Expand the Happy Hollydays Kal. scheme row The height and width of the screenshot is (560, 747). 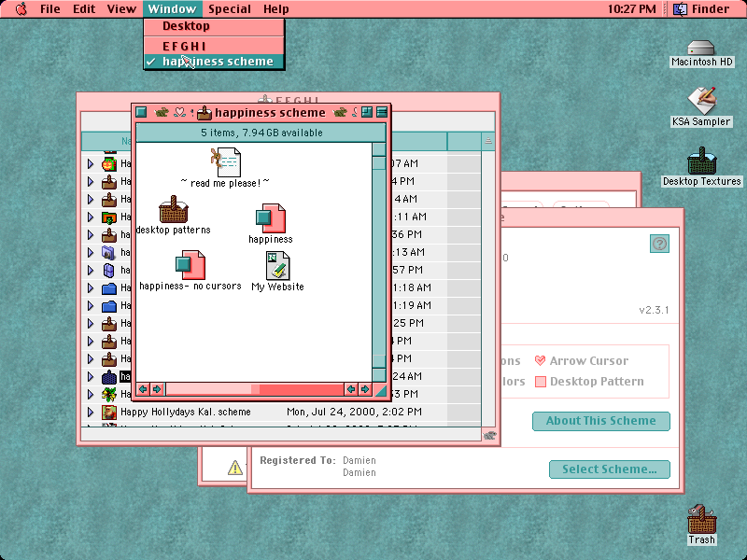point(91,412)
